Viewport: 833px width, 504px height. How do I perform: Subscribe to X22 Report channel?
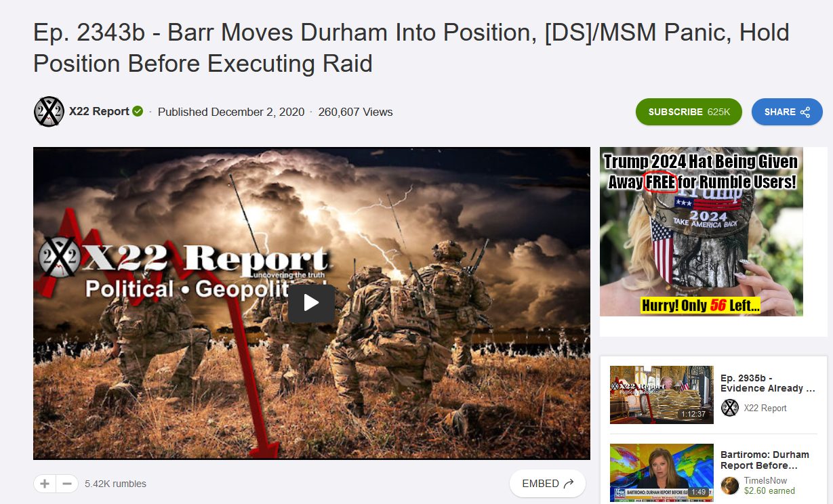pos(689,112)
